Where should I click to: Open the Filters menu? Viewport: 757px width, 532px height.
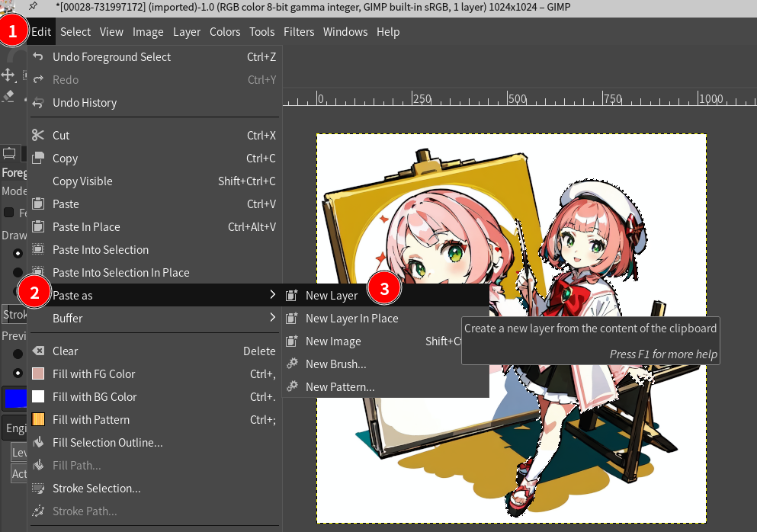click(x=299, y=32)
